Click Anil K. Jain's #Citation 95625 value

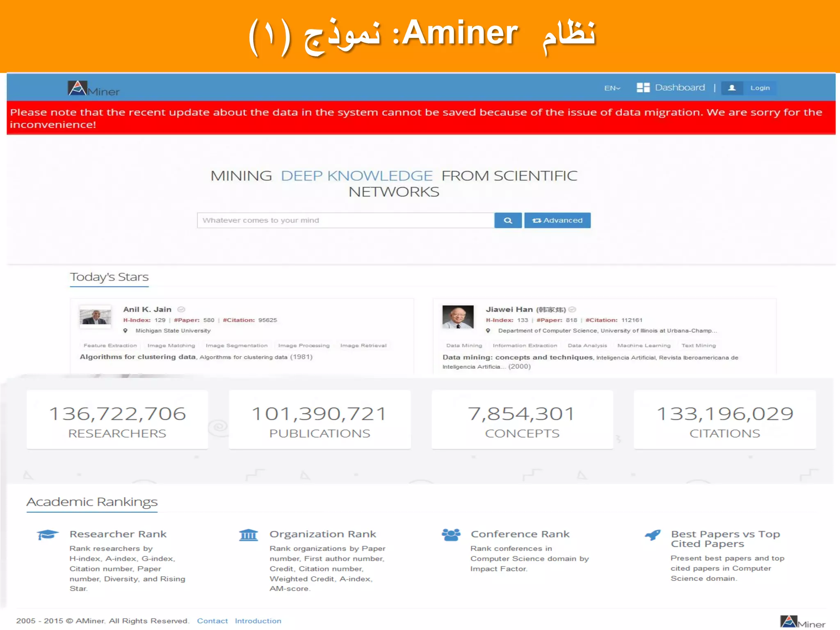click(267, 320)
